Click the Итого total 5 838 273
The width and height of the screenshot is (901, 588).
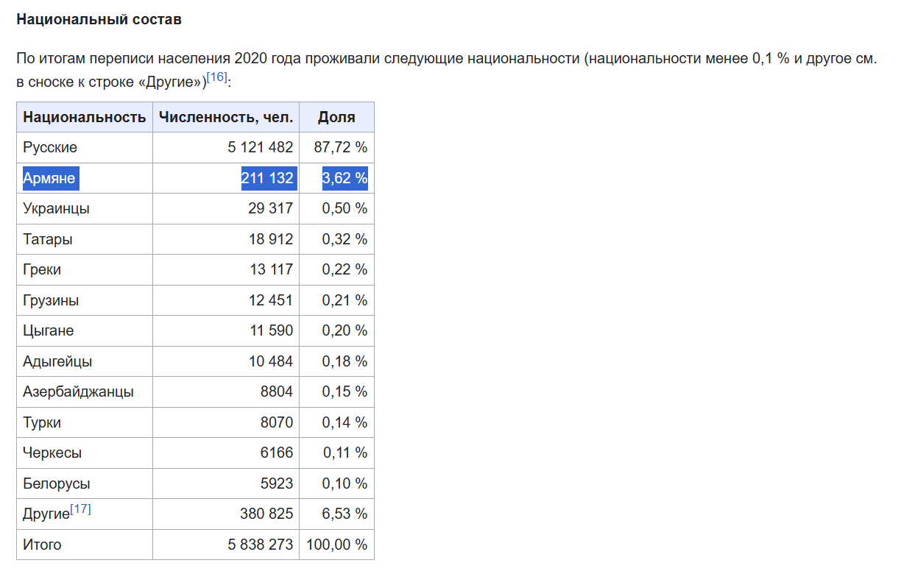(261, 545)
